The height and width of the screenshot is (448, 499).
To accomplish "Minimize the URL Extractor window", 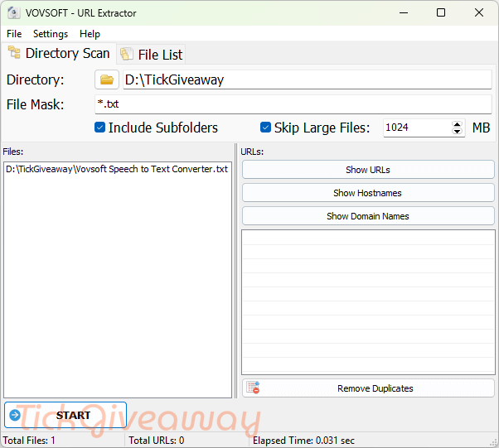I will coord(404,12).
